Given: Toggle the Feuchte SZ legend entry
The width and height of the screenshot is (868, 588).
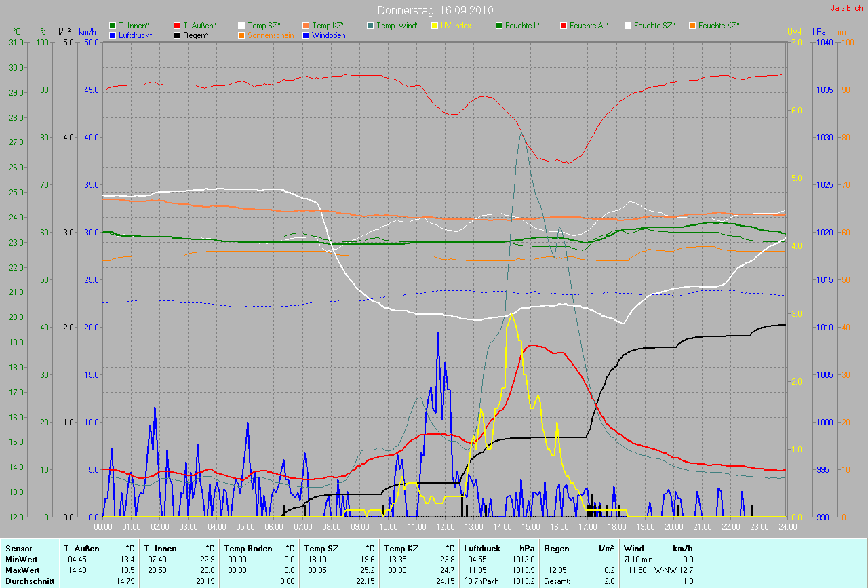Looking at the screenshot, I should point(654,26).
